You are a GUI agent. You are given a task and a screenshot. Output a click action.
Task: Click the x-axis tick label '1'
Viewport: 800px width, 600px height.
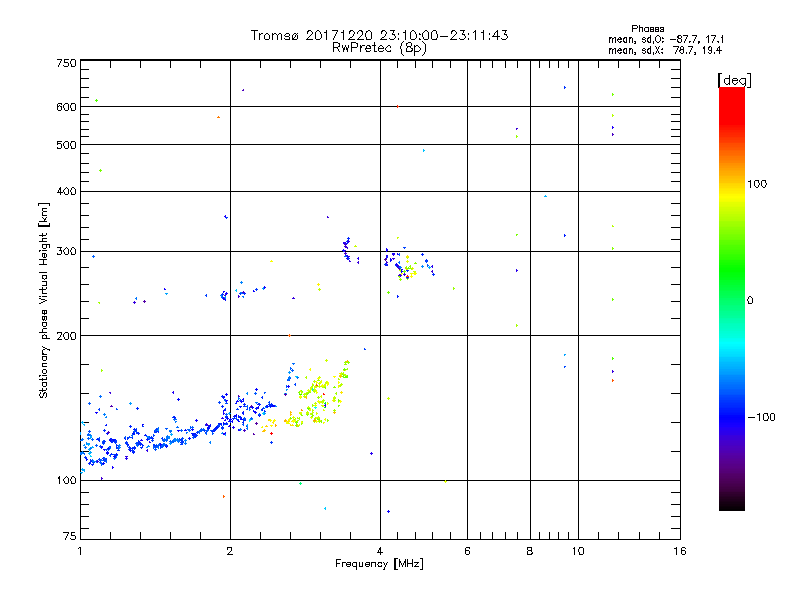click(x=80, y=551)
